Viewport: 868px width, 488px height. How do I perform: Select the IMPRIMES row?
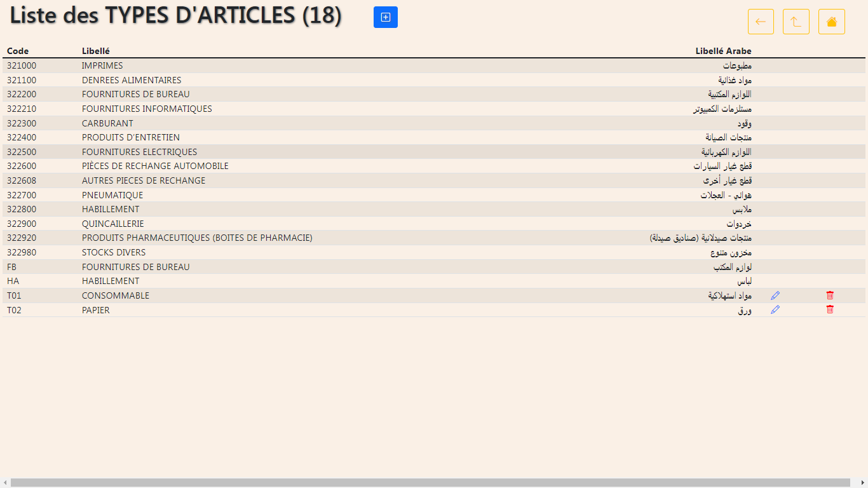434,66
